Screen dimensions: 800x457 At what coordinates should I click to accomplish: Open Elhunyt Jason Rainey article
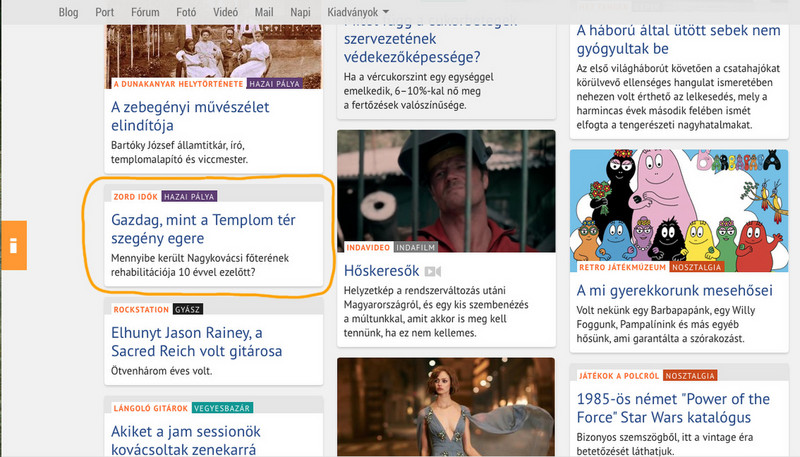pyautogui.click(x=196, y=342)
